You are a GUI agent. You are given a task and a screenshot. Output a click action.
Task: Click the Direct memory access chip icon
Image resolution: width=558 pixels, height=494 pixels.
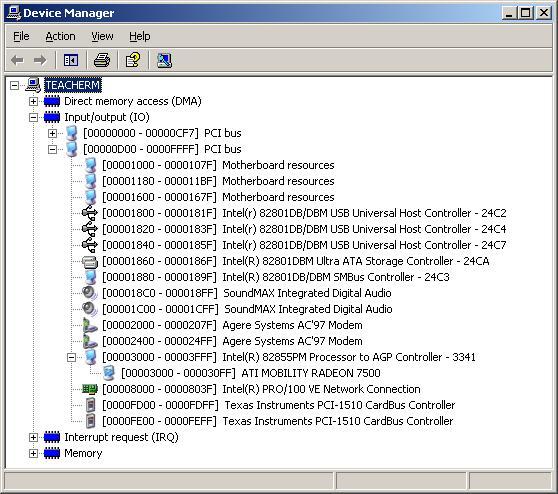52,101
